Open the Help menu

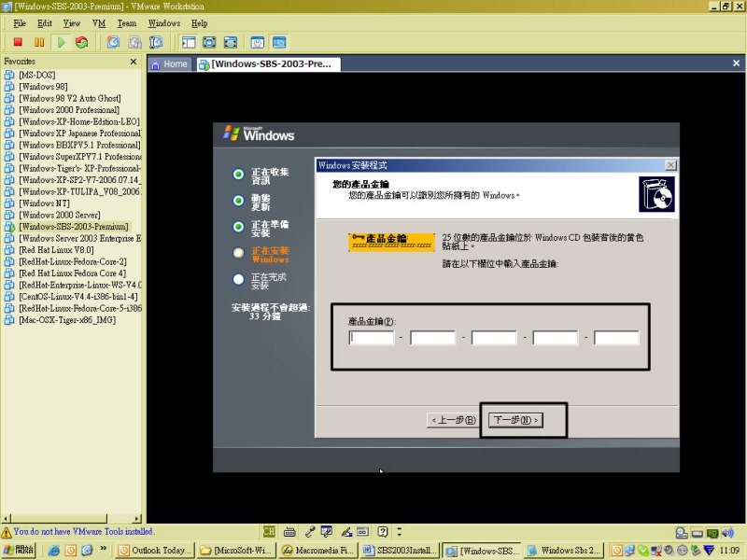coord(199,22)
